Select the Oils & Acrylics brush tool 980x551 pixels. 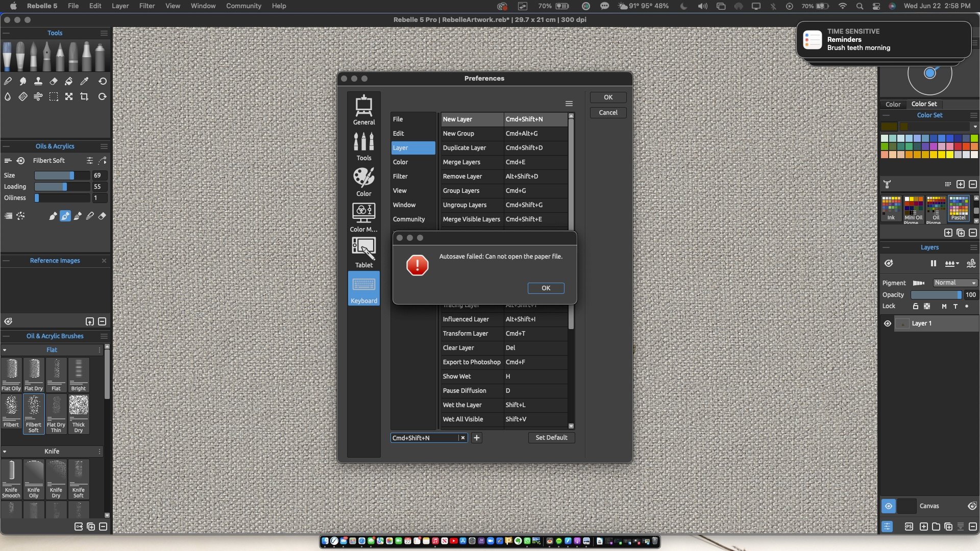7,57
